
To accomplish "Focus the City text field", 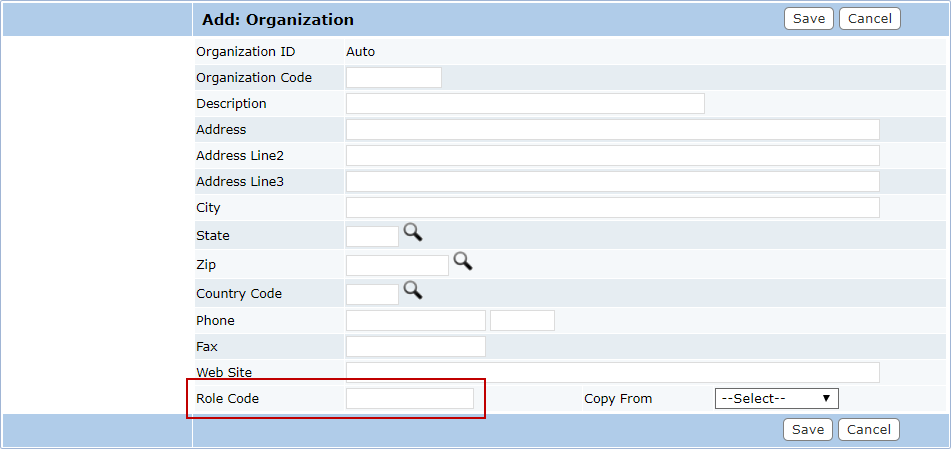I will click(x=613, y=208).
